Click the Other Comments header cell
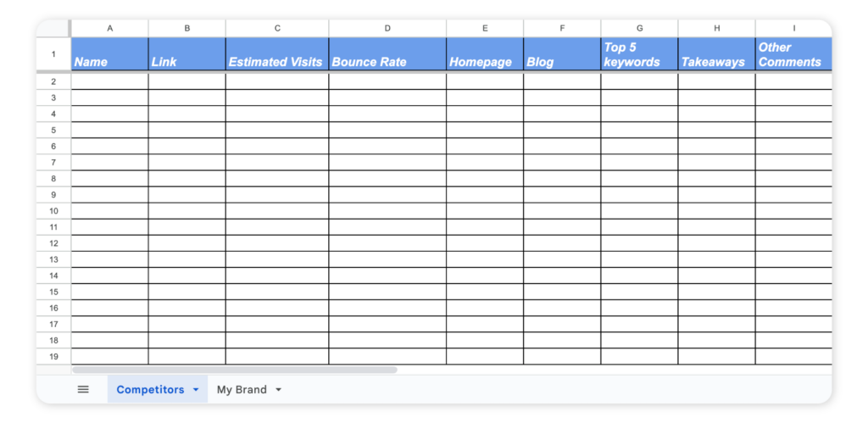Viewport: 868px width, 423px height. click(x=793, y=54)
